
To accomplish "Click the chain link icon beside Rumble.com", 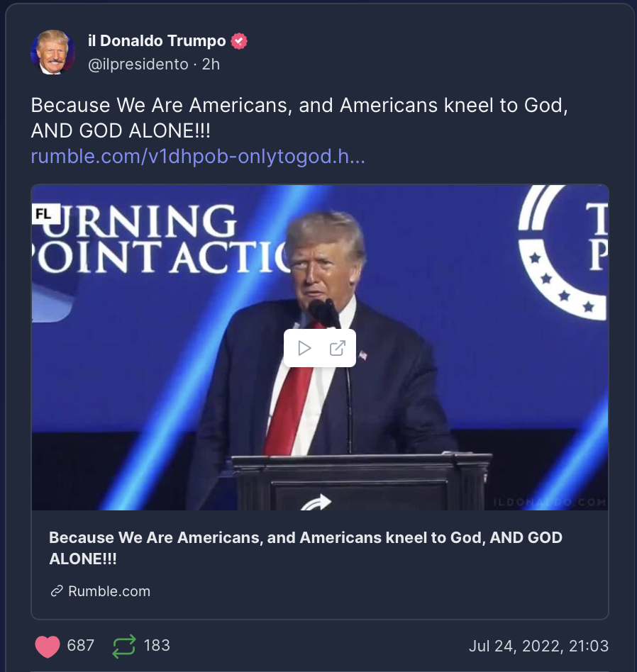I will 57,591.
